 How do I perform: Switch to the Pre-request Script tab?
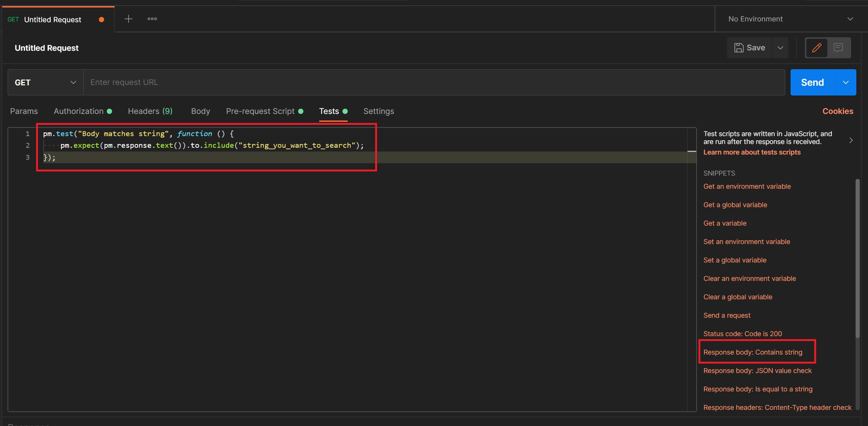(x=260, y=111)
